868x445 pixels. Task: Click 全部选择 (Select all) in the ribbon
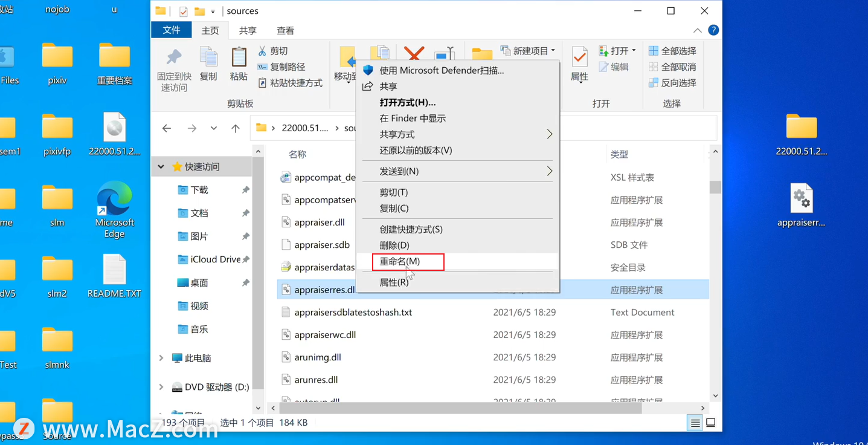tap(672, 51)
